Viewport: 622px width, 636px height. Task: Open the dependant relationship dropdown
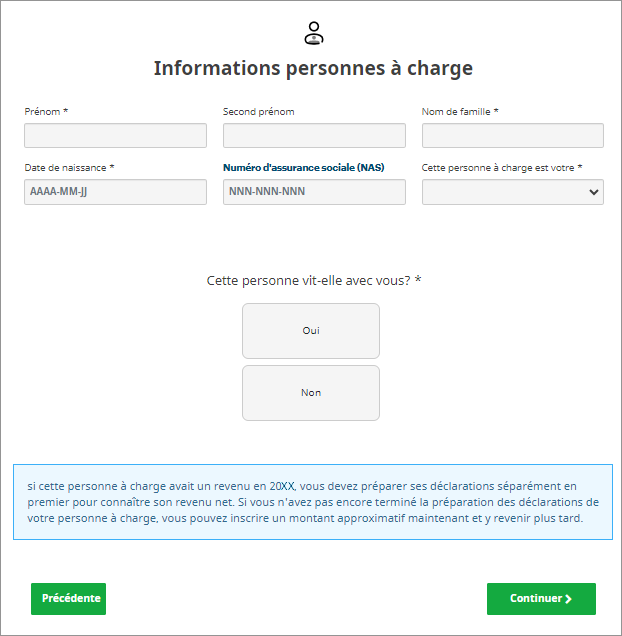(x=512, y=192)
